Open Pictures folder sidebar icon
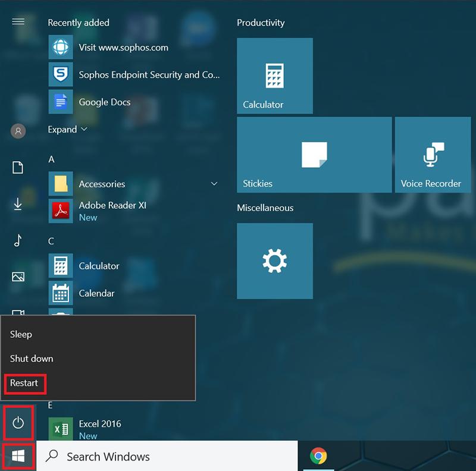Image resolution: width=476 pixels, height=471 pixels. point(18,277)
